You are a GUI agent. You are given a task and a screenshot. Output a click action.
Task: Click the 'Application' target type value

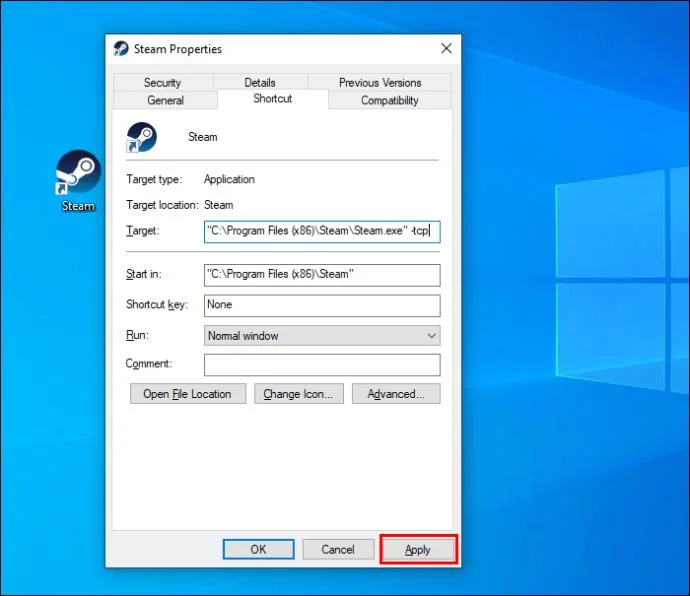[229, 179]
